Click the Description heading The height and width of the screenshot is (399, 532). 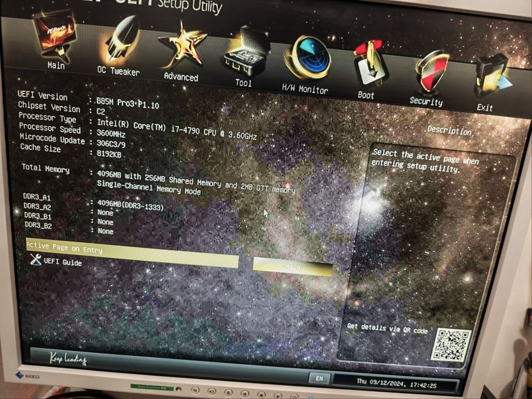[449, 131]
